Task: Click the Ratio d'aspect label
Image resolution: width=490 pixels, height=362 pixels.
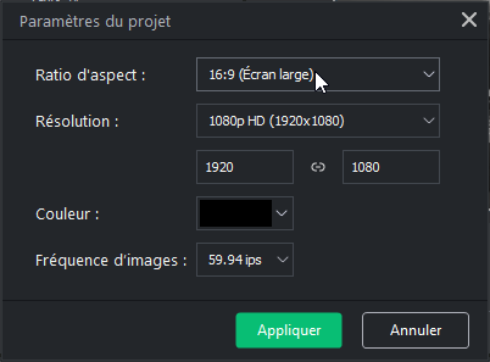Action: click(x=90, y=75)
